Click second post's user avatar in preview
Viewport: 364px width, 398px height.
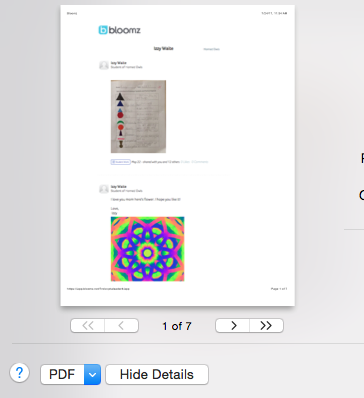[x=104, y=189]
